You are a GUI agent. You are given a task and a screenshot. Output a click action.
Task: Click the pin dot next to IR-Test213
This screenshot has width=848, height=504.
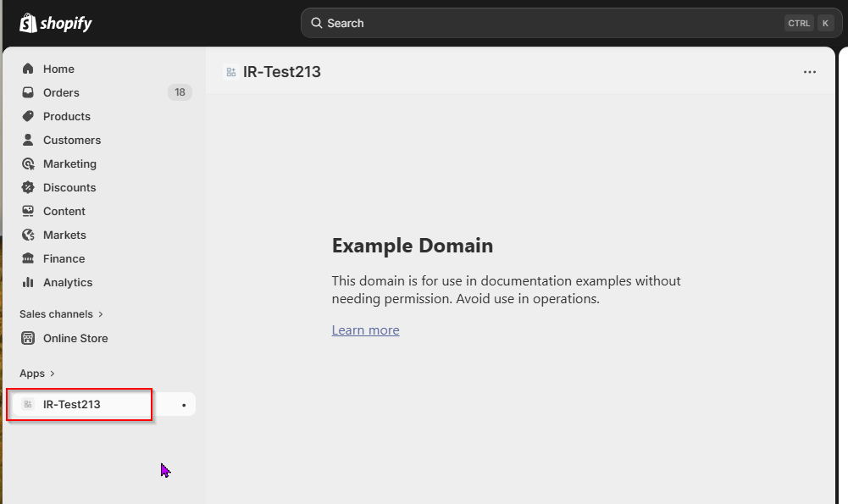(184, 405)
